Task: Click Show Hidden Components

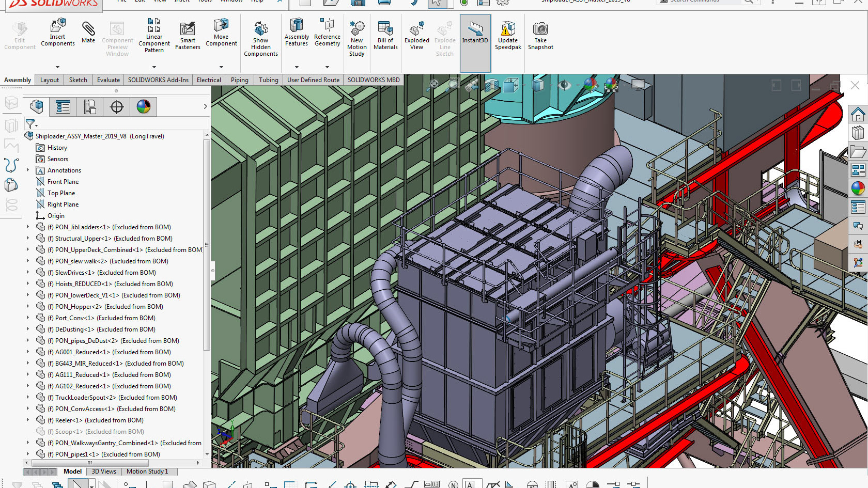Action: 261,39
